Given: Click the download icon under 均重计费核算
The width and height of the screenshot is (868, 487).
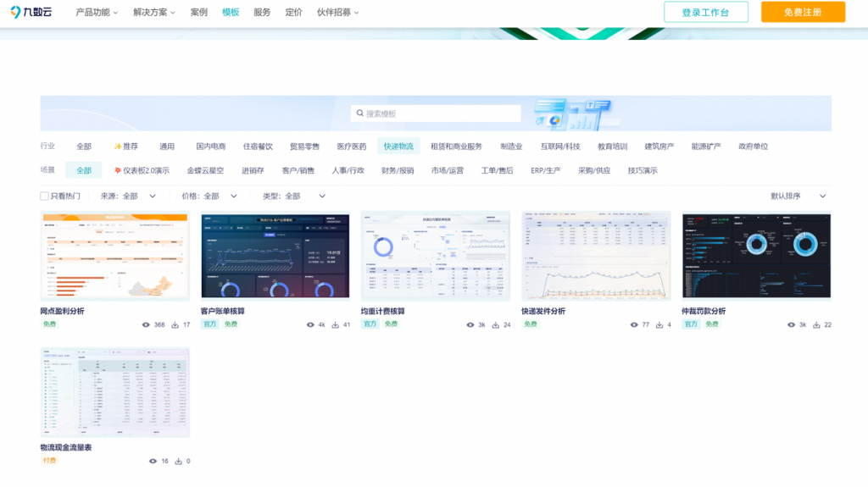Looking at the screenshot, I should [495, 324].
